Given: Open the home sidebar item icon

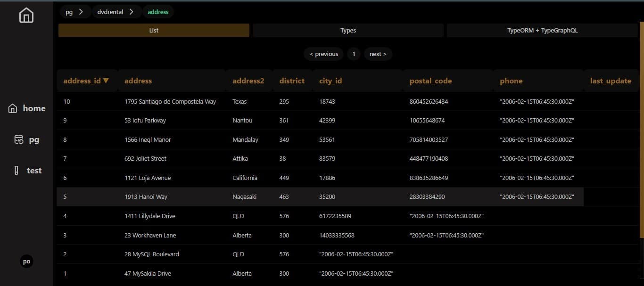Looking at the screenshot, I should (13, 108).
